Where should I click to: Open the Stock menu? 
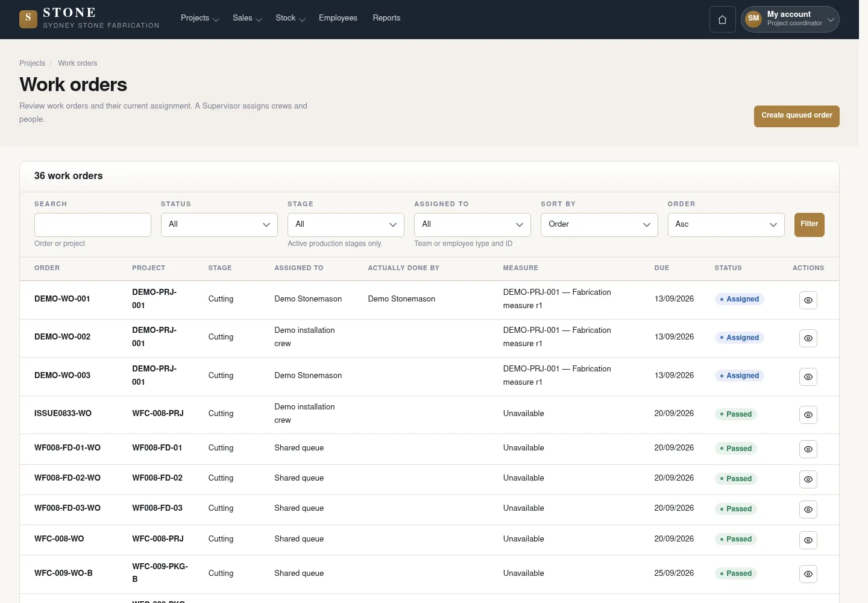point(291,18)
